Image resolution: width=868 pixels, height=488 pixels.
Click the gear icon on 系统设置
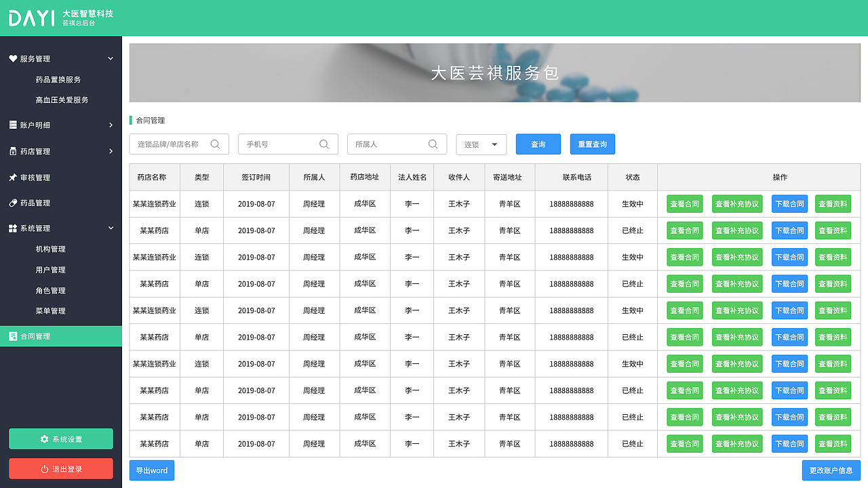click(x=44, y=439)
